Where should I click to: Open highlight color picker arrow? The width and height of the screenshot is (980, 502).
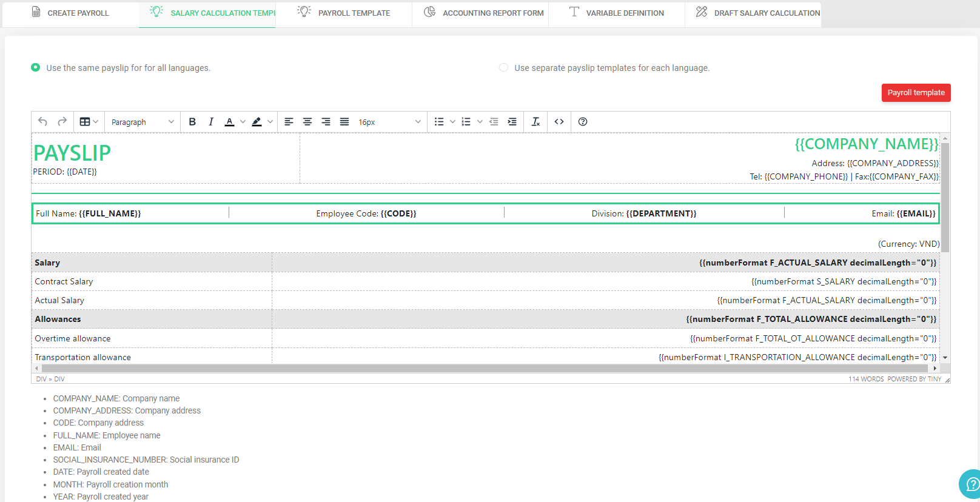270,122
